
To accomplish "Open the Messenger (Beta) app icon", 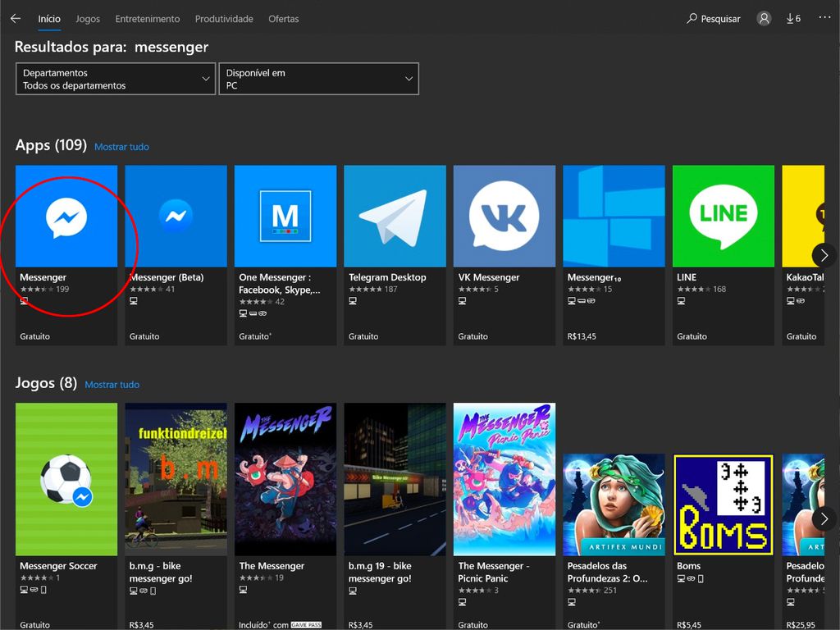I will 176,216.
